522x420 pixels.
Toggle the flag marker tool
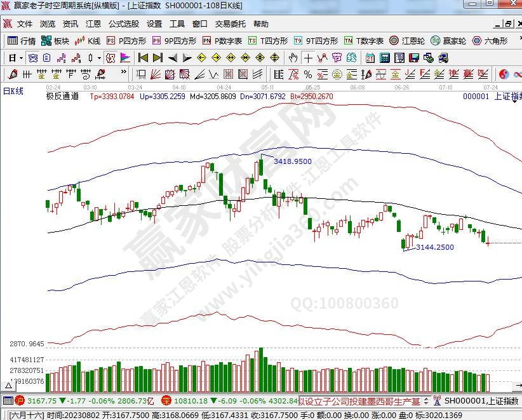[x=125, y=58]
